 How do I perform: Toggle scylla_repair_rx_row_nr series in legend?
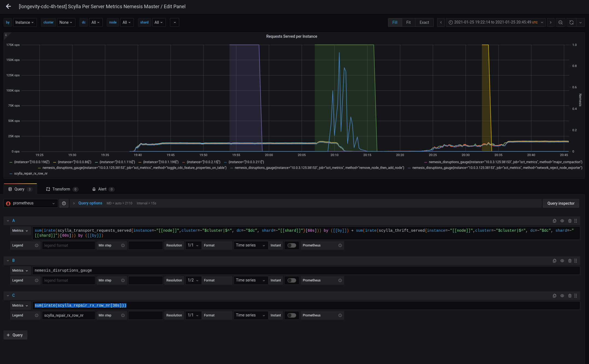point(31,174)
